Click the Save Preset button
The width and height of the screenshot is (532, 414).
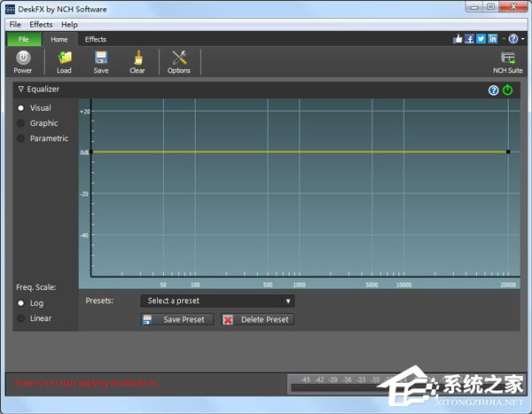coord(177,319)
